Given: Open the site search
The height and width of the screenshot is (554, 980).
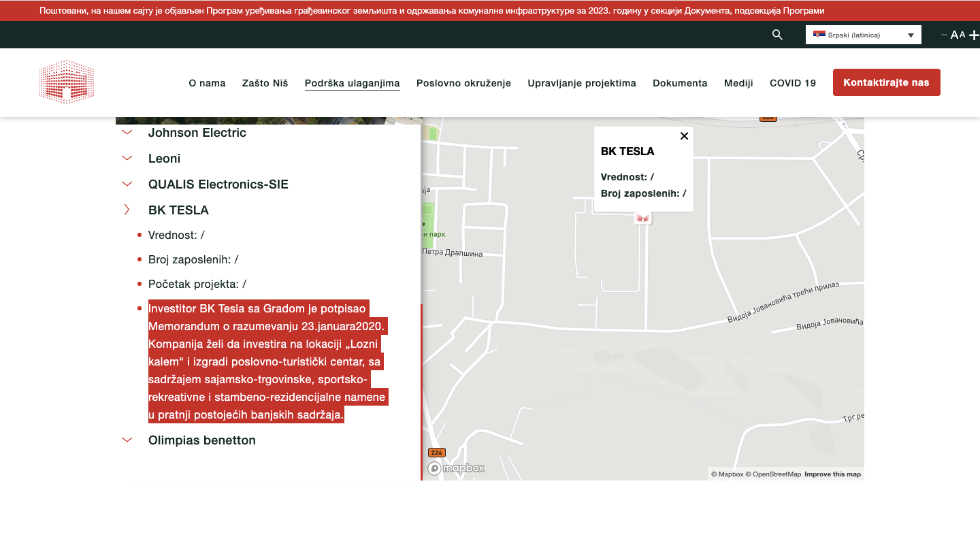Looking at the screenshot, I should click(x=777, y=34).
